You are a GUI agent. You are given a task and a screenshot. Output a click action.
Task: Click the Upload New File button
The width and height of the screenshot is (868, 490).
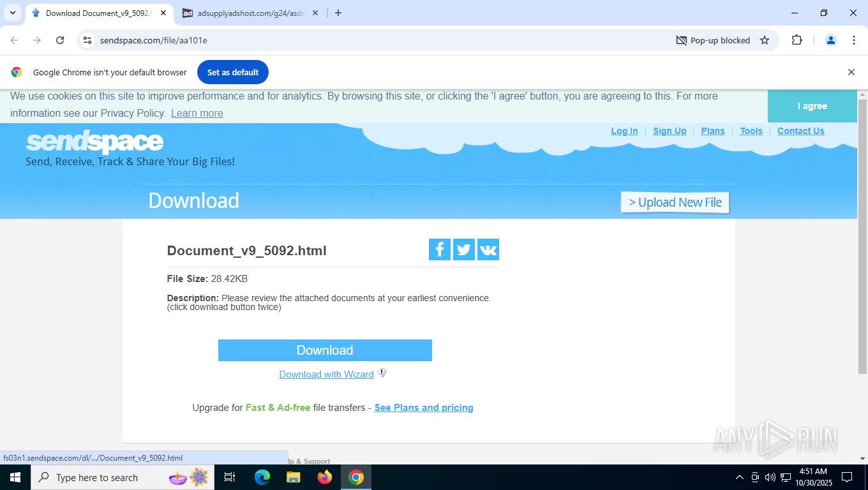click(x=675, y=202)
